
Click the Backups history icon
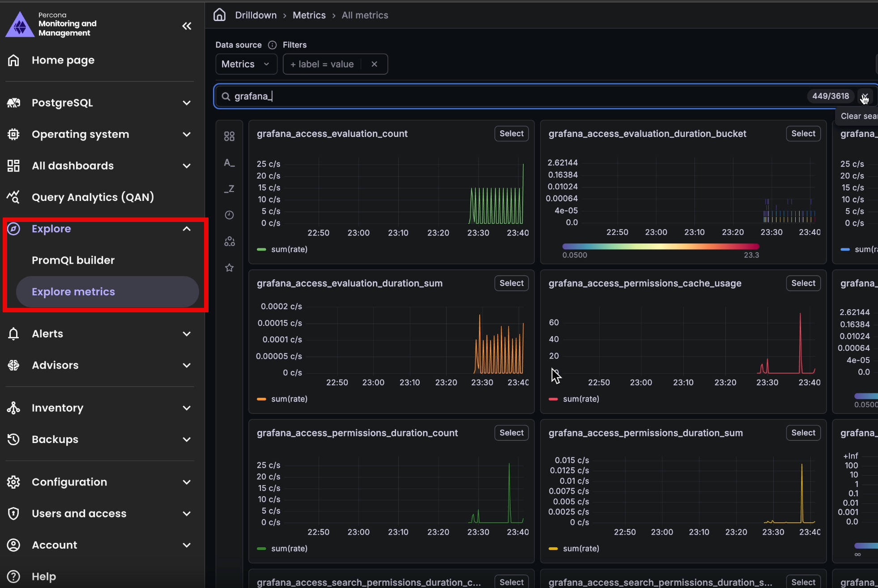pyautogui.click(x=13, y=439)
